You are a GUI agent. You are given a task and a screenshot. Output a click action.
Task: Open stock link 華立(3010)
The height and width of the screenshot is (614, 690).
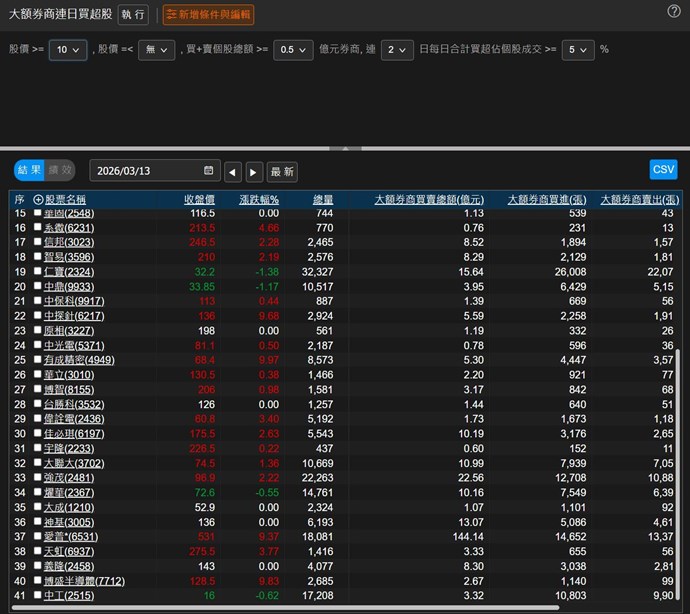click(69, 375)
